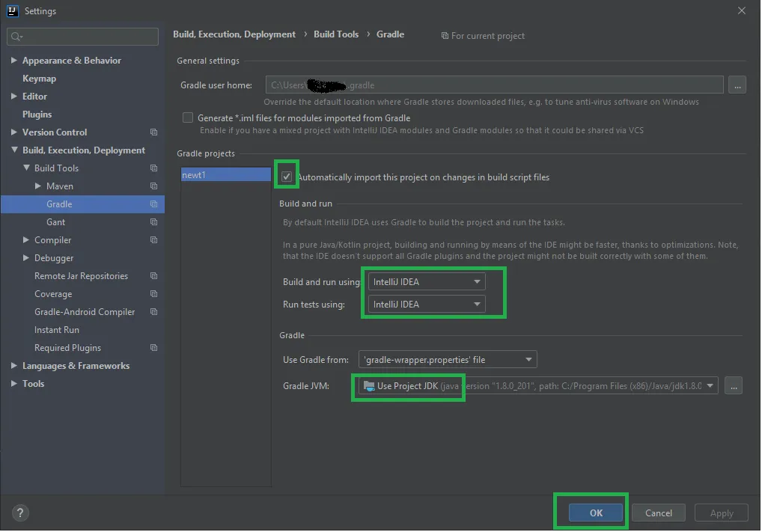Browse for Gradle JVM with '...' button
Screen dimensions: 762x532
coord(734,386)
